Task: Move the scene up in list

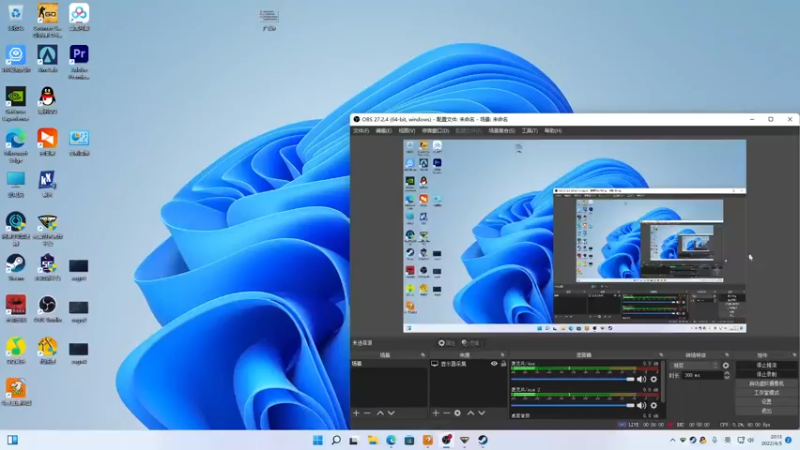Action: click(380, 413)
